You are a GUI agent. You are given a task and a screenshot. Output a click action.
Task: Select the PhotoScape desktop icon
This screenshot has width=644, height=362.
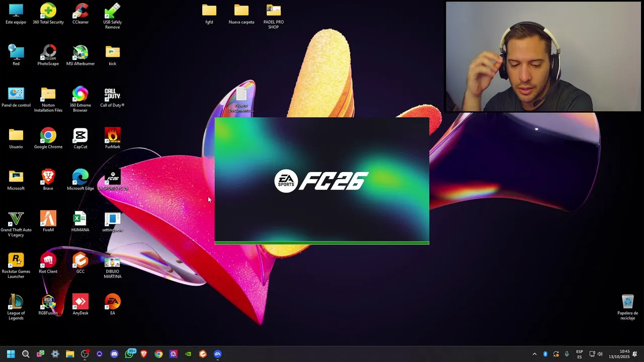tap(48, 55)
